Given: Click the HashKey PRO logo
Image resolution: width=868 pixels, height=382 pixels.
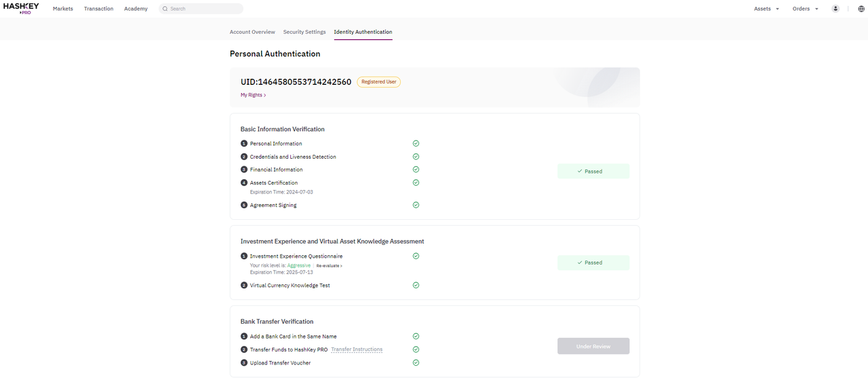Looking at the screenshot, I should (21, 8).
